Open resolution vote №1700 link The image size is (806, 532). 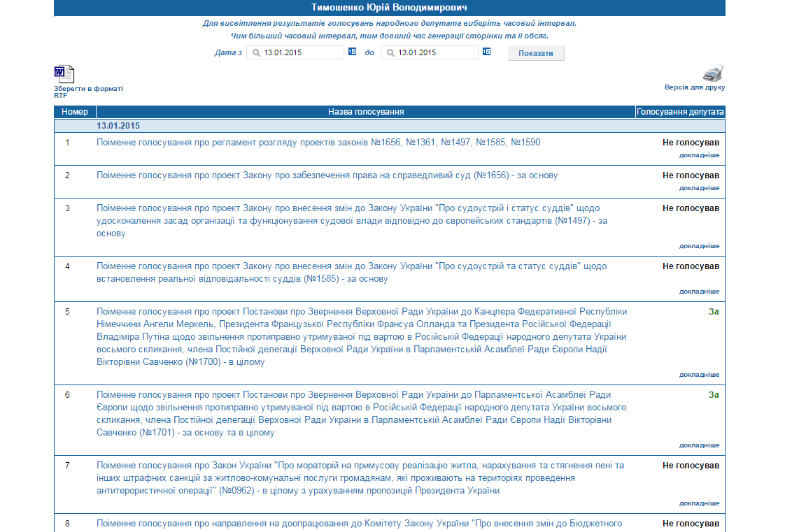(x=362, y=337)
